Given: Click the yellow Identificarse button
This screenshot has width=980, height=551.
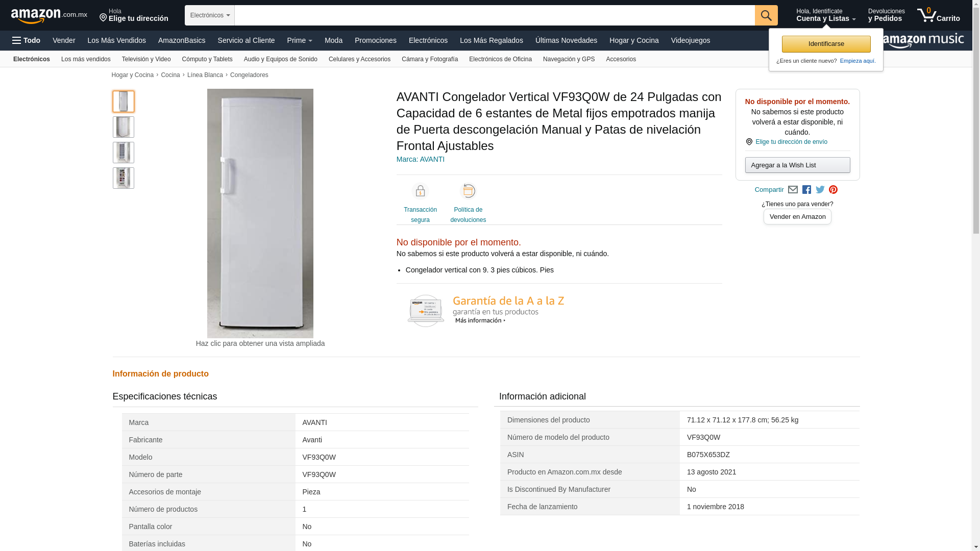Looking at the screenshot, I should 826,44.
